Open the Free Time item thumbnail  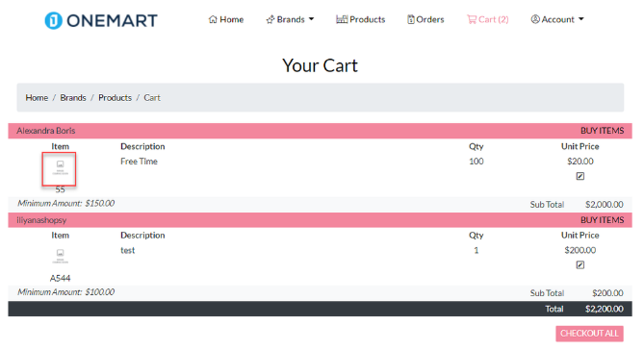(59, 169)
